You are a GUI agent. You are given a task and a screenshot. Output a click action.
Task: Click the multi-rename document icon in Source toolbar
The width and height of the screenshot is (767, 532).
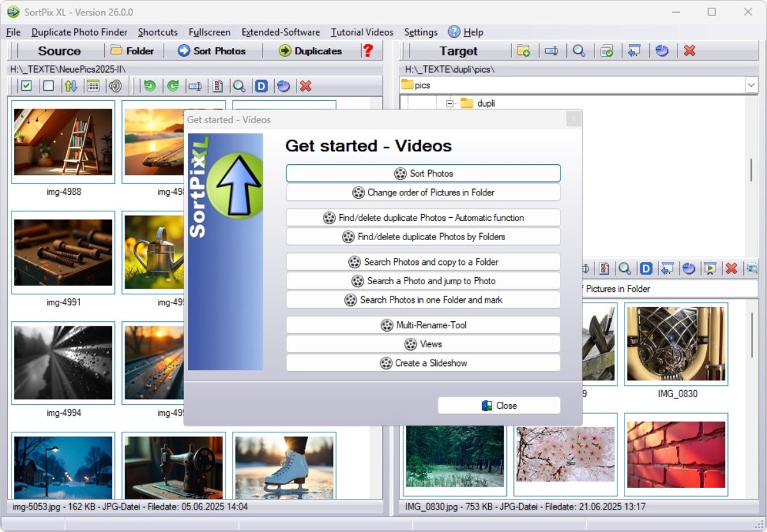tap(217, 86)
